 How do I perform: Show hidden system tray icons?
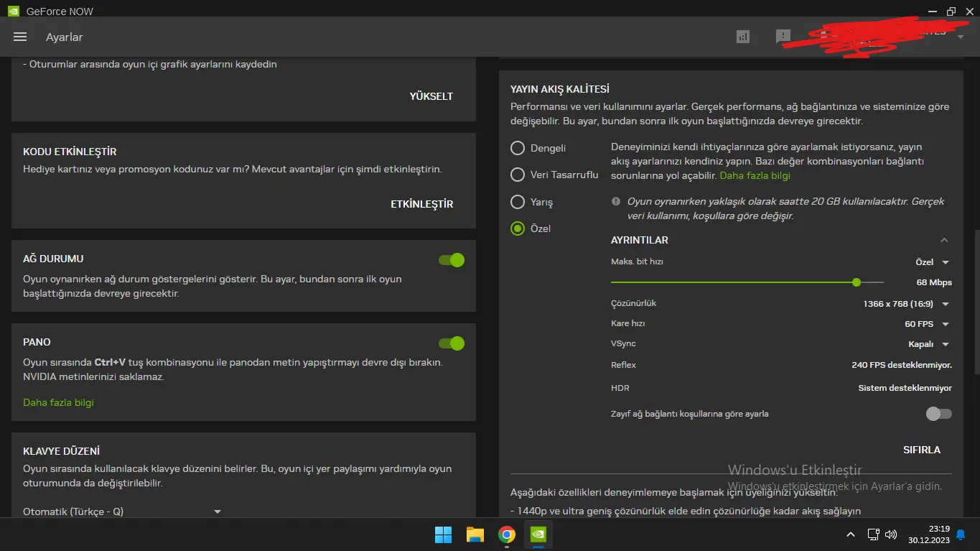click(851, 534)
